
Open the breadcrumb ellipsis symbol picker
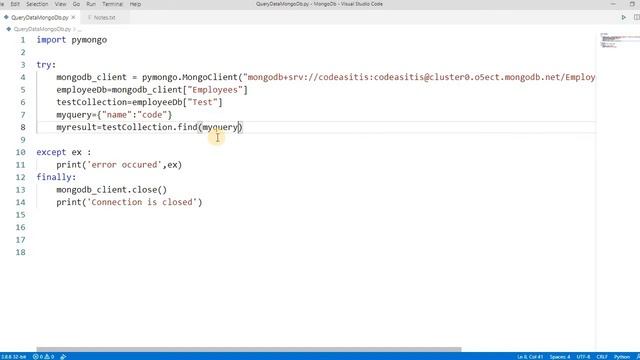click(x=79, y=29)
